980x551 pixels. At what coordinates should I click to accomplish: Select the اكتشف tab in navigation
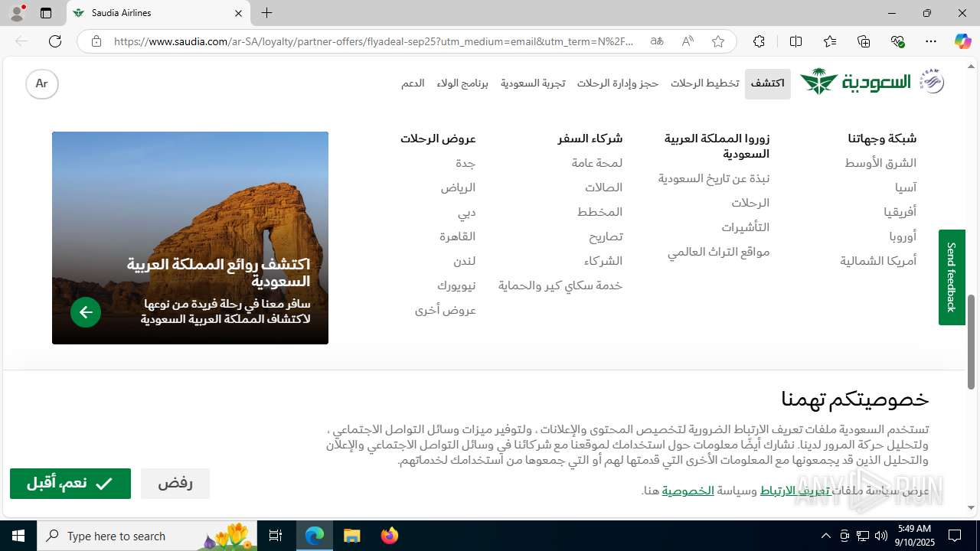click(768, 83)
